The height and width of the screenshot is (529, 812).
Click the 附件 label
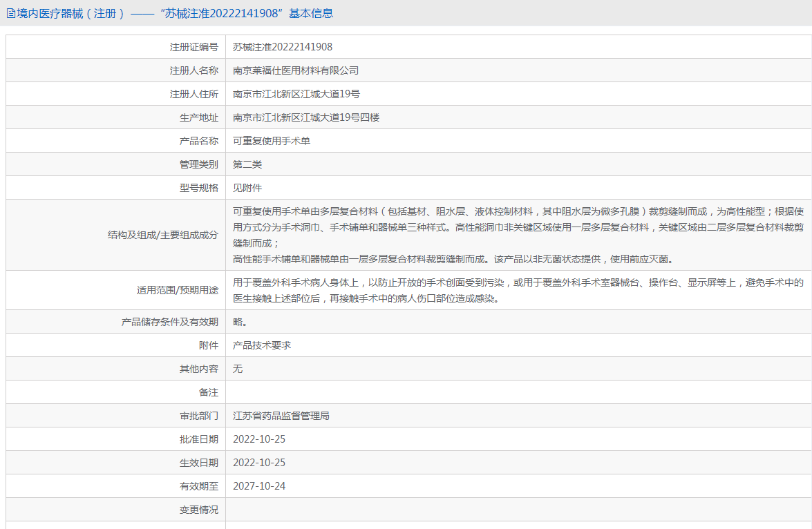209,345
